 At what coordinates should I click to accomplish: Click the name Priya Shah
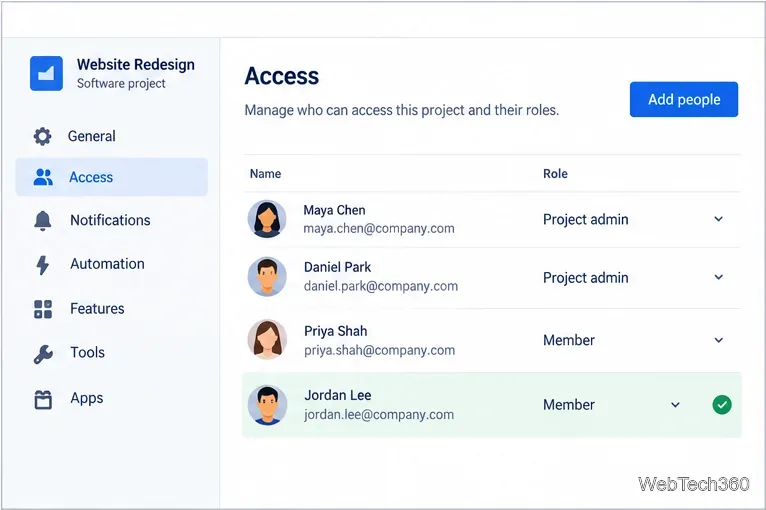click(335, 331)
